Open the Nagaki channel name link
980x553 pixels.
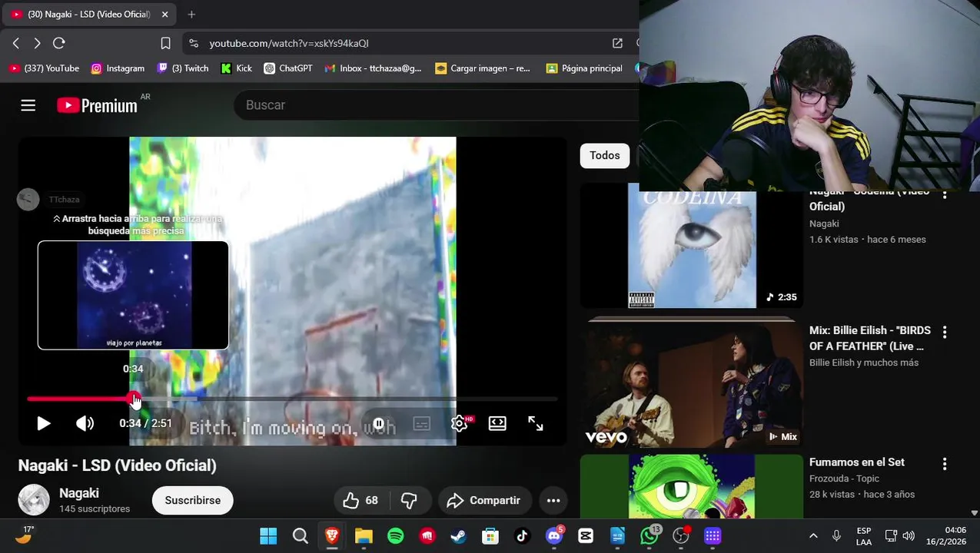coord(79,493)
